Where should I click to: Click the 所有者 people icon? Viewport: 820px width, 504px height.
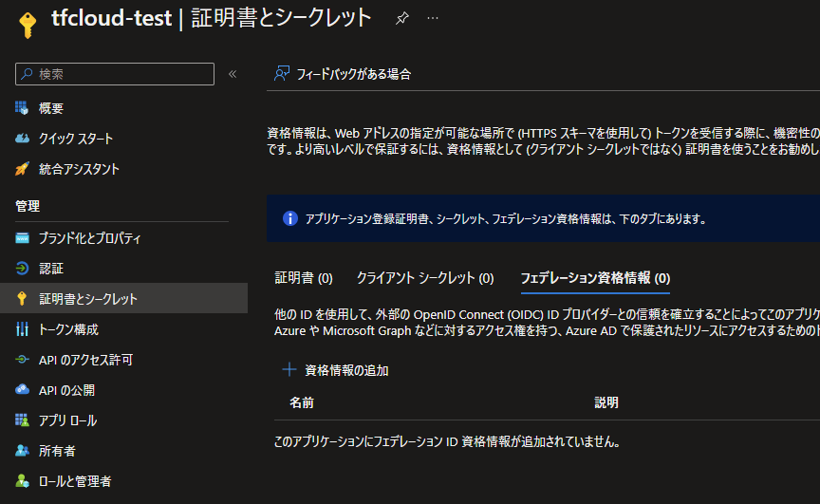[22, 450]
